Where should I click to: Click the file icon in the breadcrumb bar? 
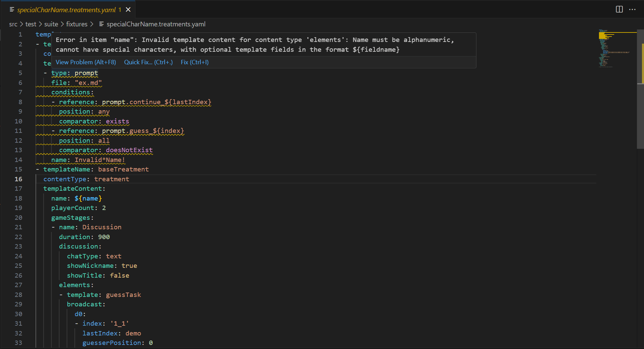pos(101,24)
